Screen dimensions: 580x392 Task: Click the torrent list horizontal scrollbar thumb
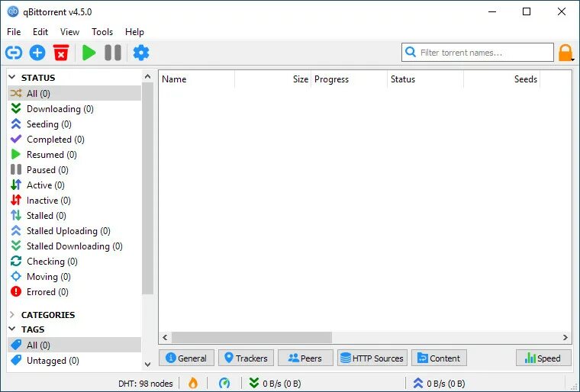pos(252,337)
